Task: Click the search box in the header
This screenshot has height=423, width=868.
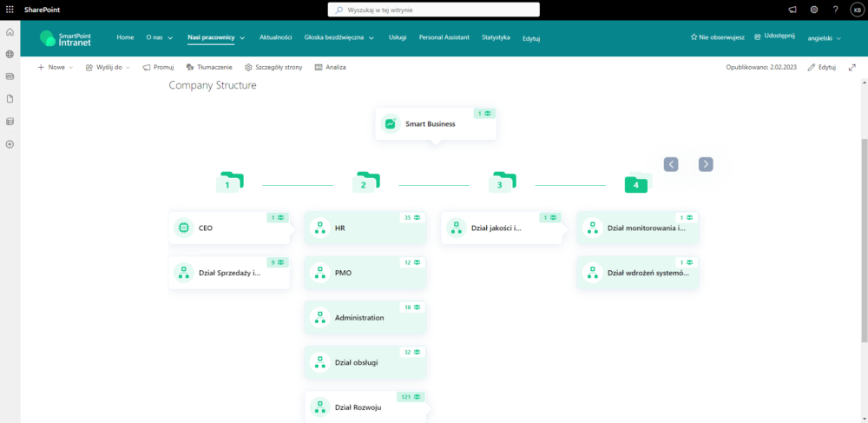Action: [434, 10]
